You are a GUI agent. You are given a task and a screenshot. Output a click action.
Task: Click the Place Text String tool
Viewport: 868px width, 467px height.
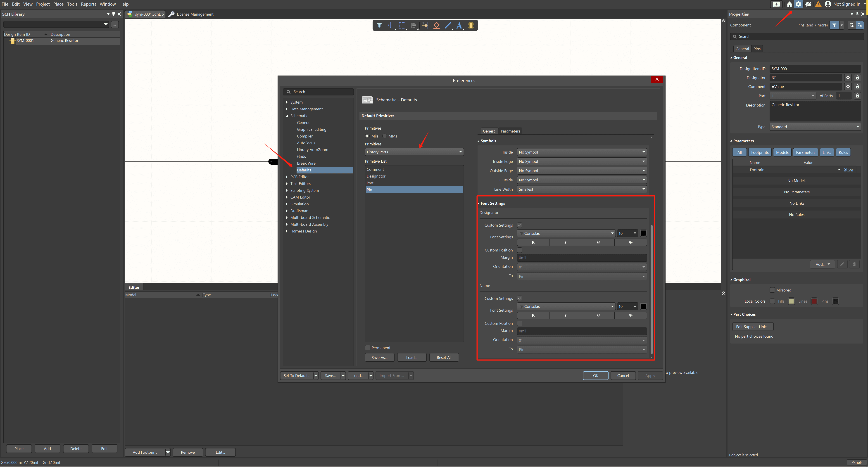(x=459, y=25)
